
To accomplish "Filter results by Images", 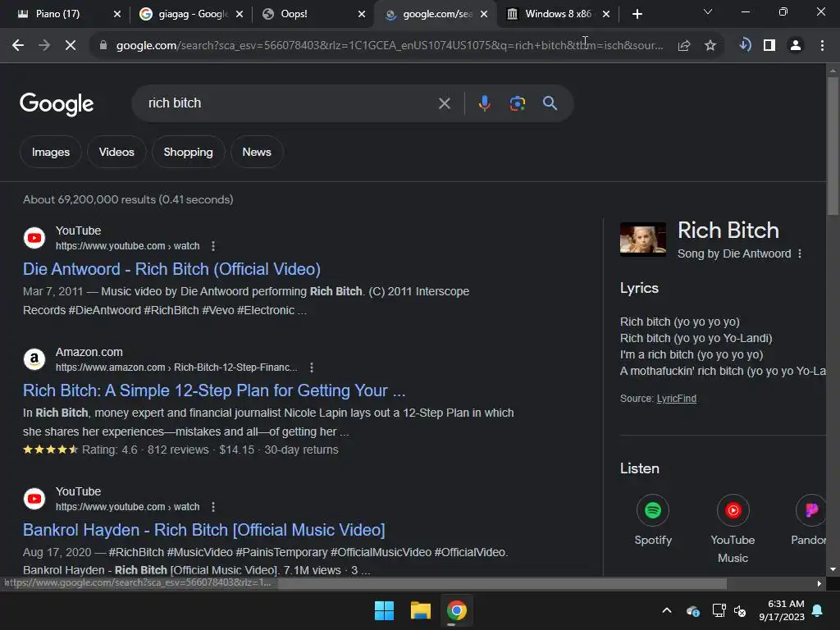I will 51,152.
